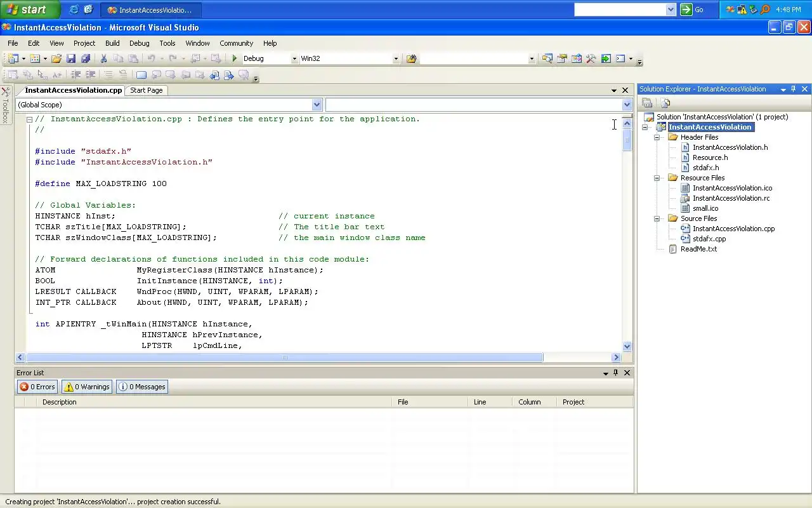Viewport: 812px width, 508px height.
Task: Click the editor vertical scrollbar thumb
Action: [627, 140]
